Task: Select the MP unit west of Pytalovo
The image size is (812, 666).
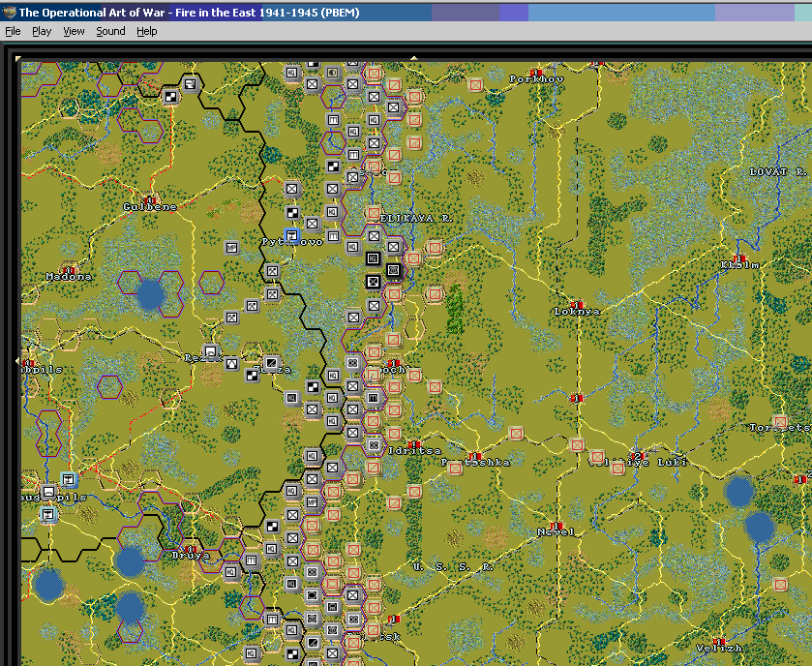Action: coord(231,248)
